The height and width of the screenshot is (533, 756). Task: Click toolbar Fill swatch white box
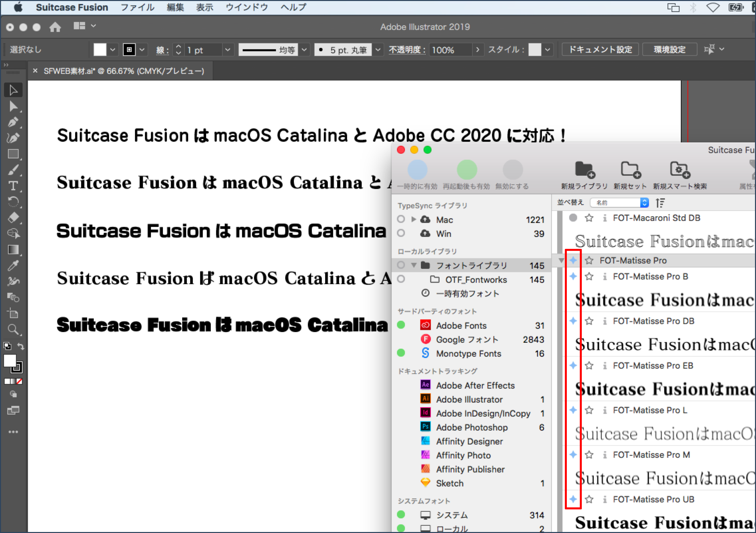(x=10, y=361)
